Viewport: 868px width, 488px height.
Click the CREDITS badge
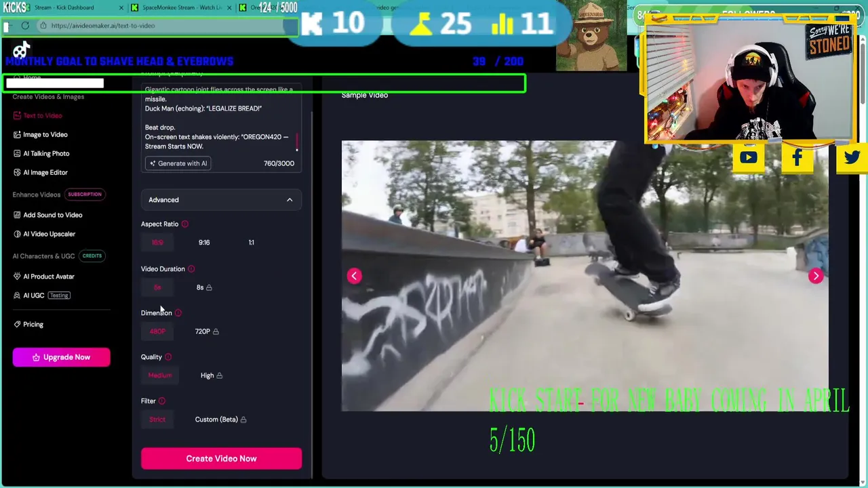[x=92, y=256]
